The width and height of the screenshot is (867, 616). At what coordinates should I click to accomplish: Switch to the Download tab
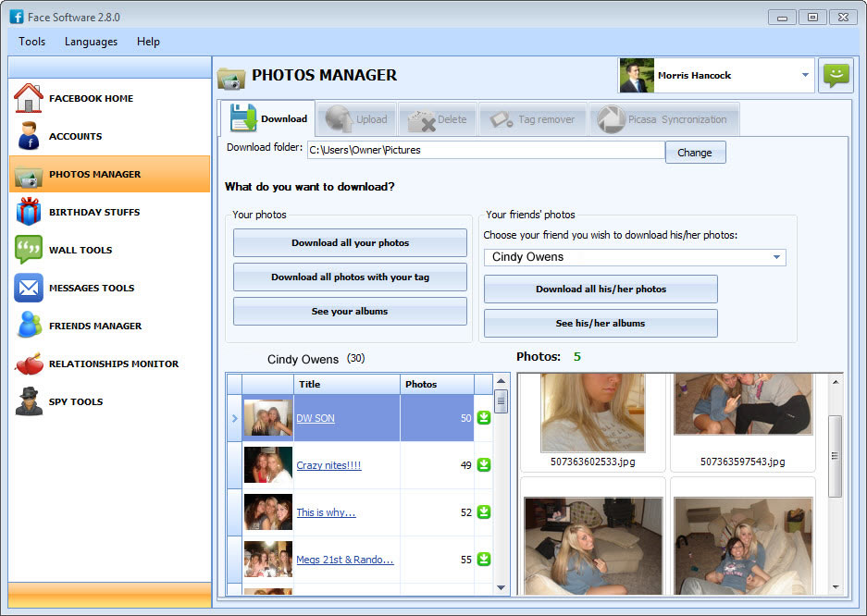click(268, 118)
